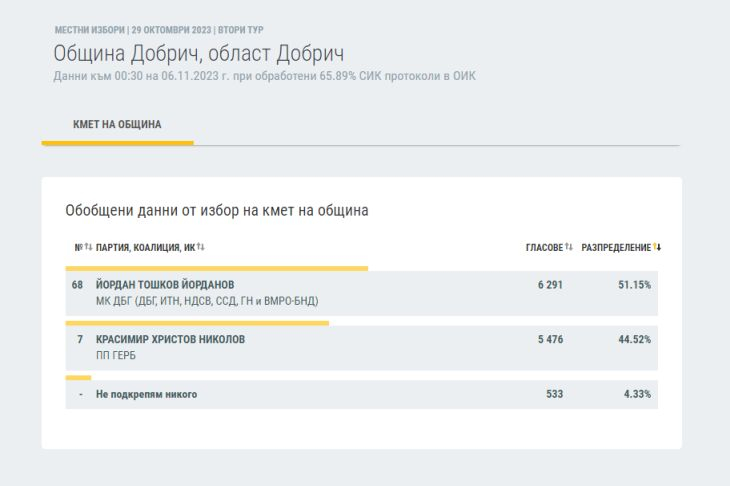Click the ПП ГЕРБ party label
Screen dimensions: 730x486
pyautogui.click(x=116, y=356)
